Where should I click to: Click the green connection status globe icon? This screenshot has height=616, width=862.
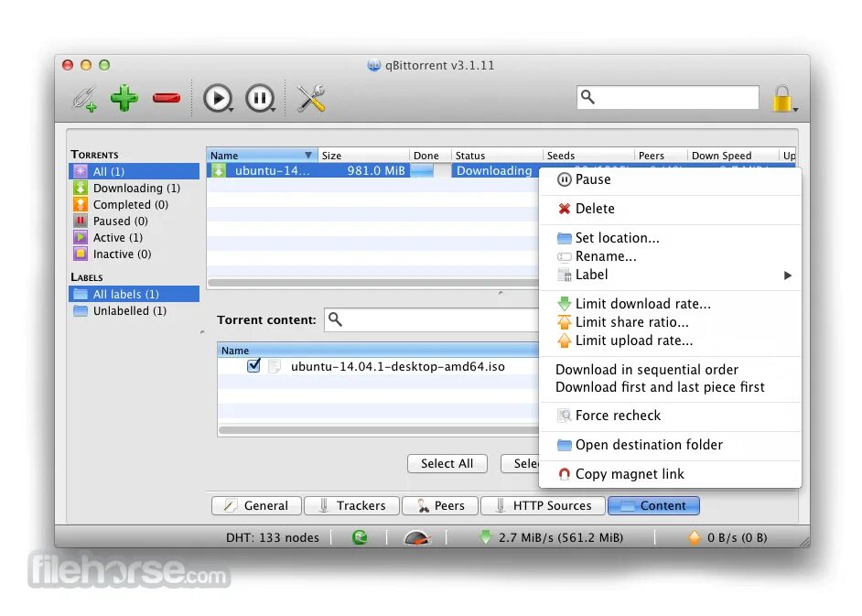coord(361,536)
